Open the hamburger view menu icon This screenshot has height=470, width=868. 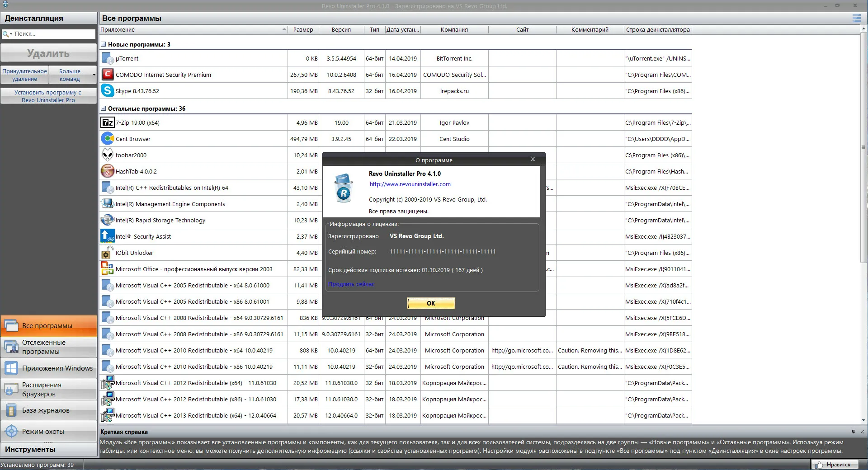coord(856,18)
